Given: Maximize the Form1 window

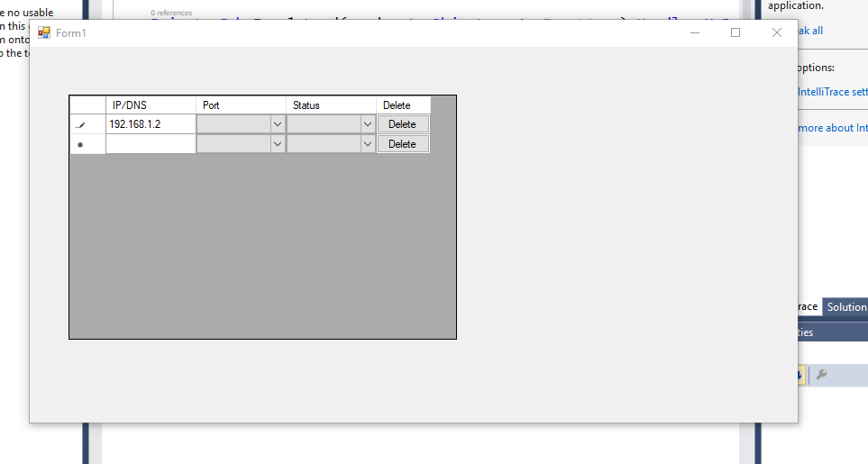Looking at the screenshot, I should coord(736,33).
